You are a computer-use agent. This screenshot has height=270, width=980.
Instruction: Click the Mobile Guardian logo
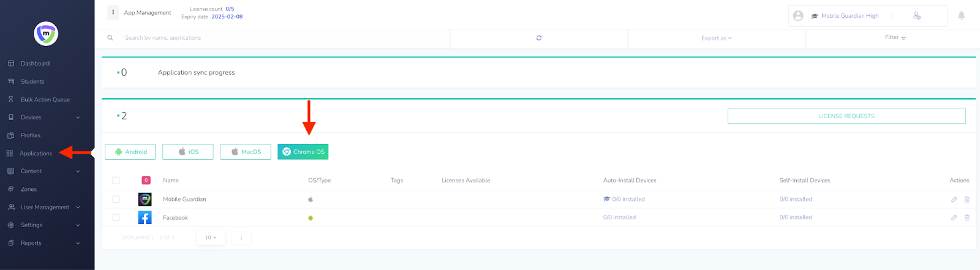pos(46,34)
